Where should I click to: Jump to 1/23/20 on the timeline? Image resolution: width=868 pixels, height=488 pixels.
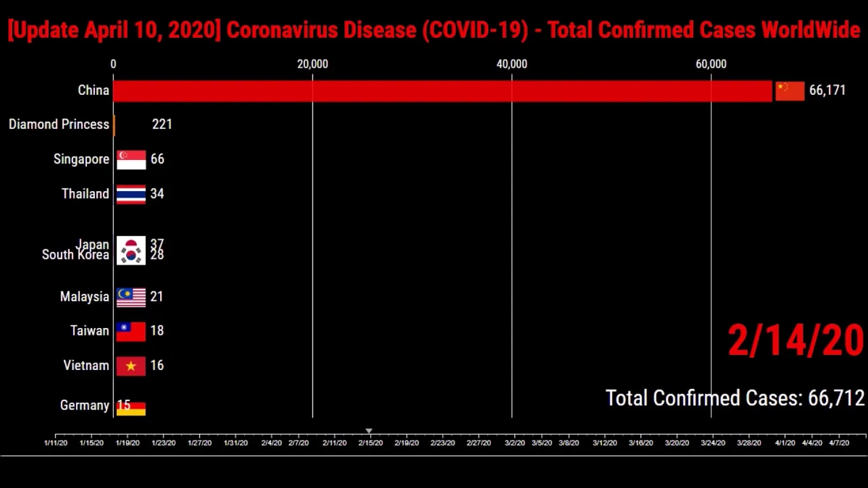pos(163,443)
